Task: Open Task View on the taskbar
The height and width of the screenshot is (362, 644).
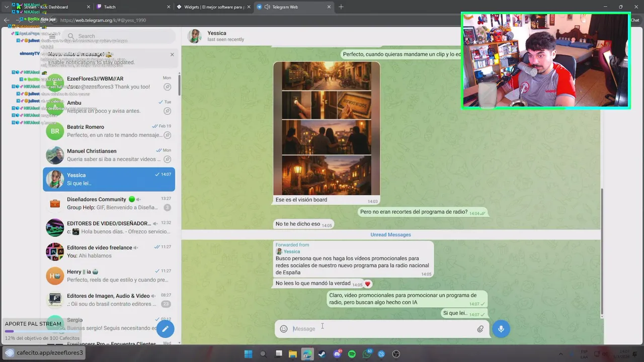Action: pyautogui.click(x=279, y=354)
